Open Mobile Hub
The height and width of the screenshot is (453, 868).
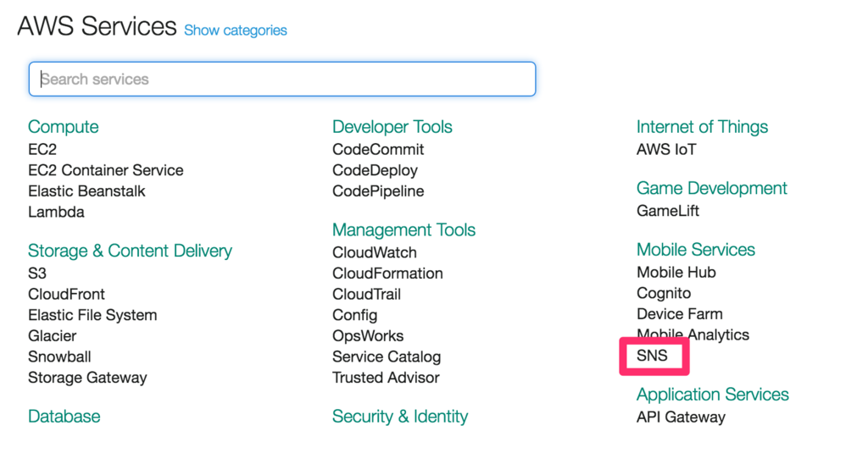coord(676,273)
